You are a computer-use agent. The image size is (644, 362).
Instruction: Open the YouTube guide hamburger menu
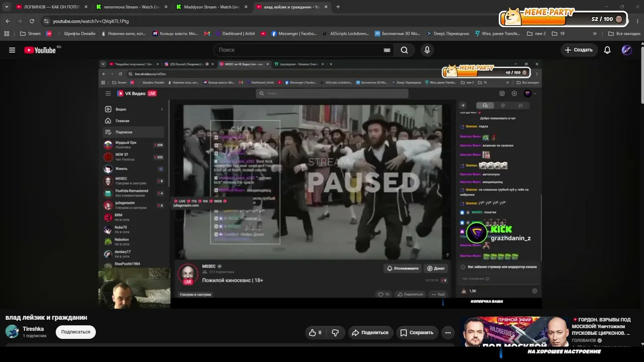tap(12, 50)
